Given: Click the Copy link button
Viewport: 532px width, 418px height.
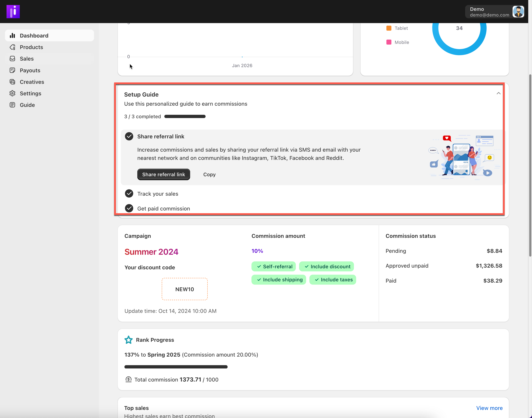Looking at the screenshot, I should [209, 174].
